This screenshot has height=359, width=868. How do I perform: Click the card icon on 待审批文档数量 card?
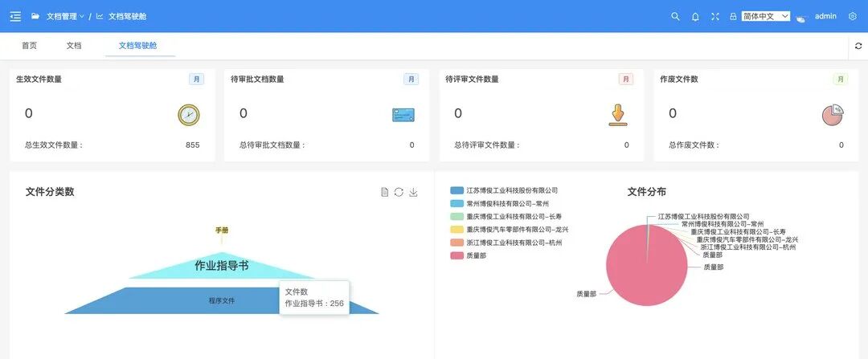[x=403, y=115]
